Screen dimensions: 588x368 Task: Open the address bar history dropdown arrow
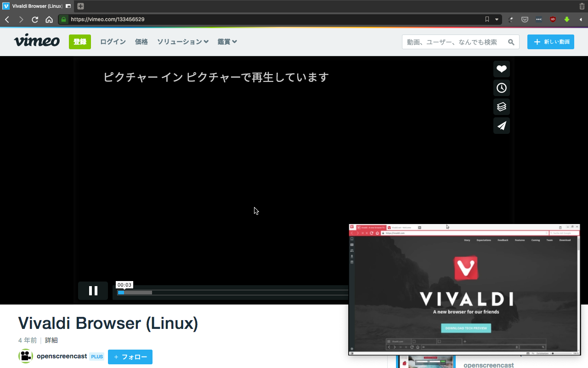[497, 19]
